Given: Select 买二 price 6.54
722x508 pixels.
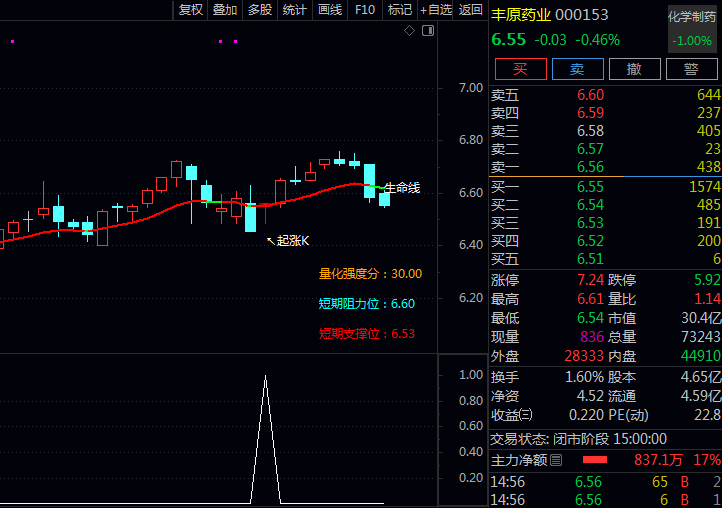Looking at the screenshot, I should tap(590, 204).
